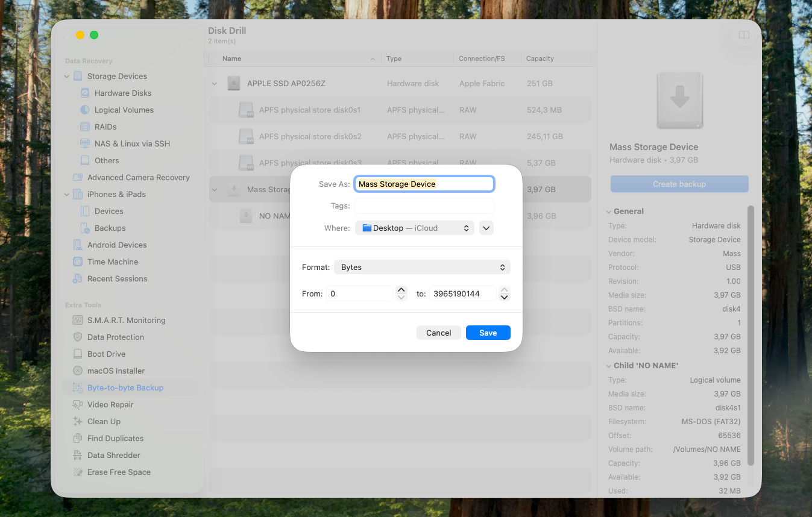Increase the to value with stepper up

pyautogui.click(x=505, y=290)
